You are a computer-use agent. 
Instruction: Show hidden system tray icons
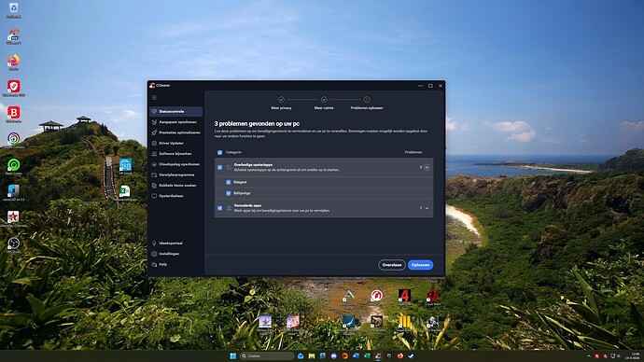(589, 355)
